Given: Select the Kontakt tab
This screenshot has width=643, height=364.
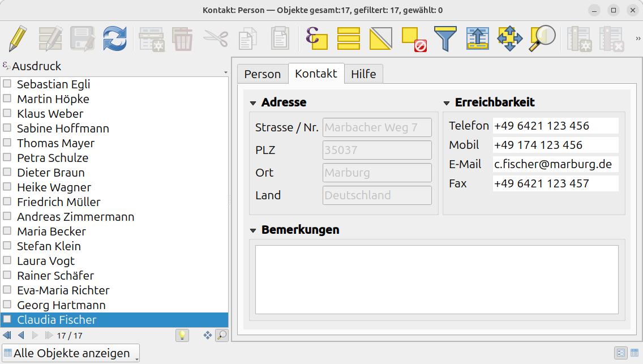Looking at the screenshot, I should (x=316, y=74).
